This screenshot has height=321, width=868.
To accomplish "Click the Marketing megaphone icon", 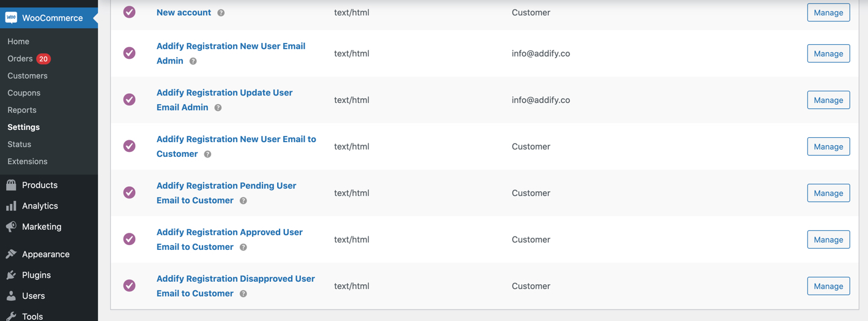I will (x=11, y=227).
